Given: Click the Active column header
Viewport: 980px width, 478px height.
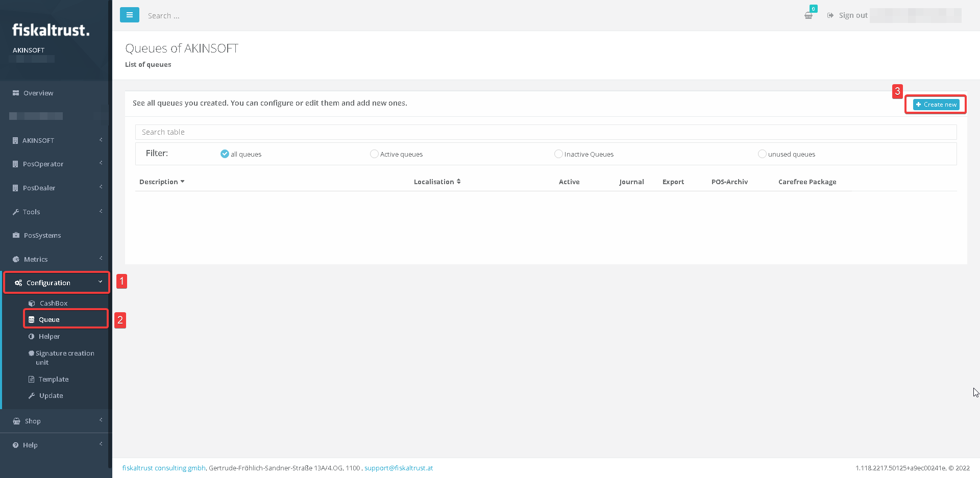Looking at the screenshot, I should (x=569, y=182).
